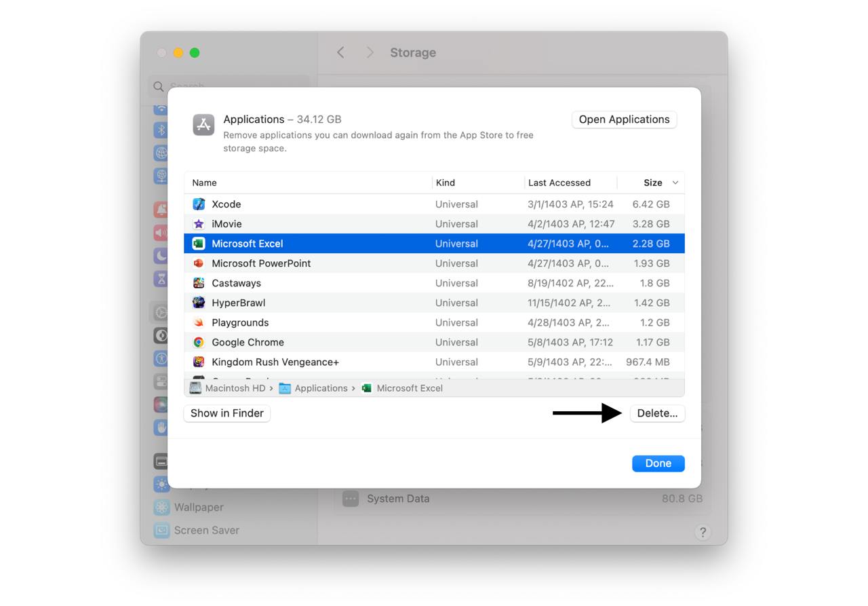Click Macintosh HD in the path bar

235,388
